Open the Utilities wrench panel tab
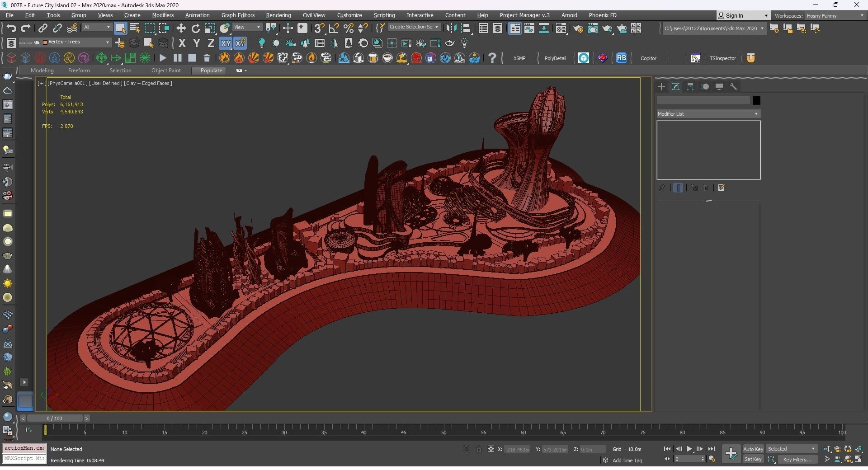Viewport: 868px width, 470px height. point(734,87)
